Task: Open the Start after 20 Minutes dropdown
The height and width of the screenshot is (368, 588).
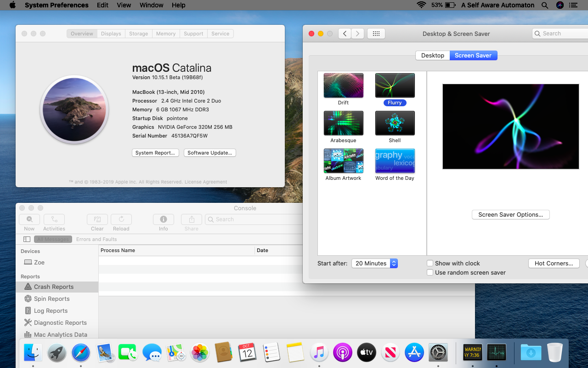Action: [374, 263]
